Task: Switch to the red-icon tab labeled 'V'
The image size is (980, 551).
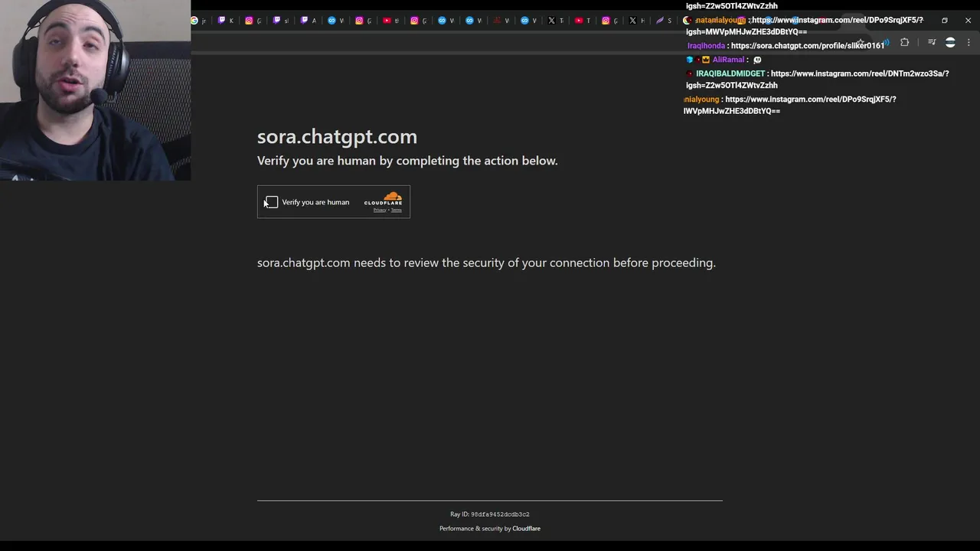Action: coord(501,21)
